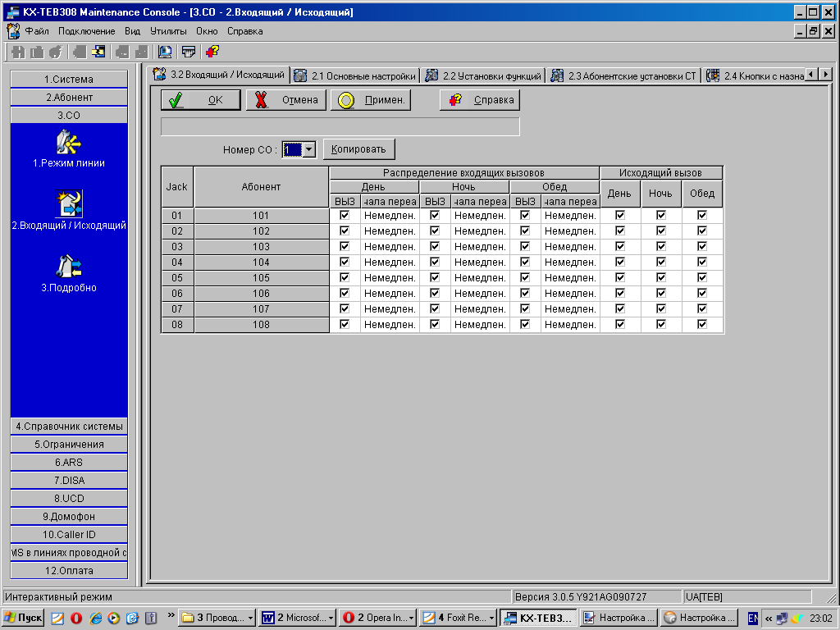Click the computer monitor toolbar icon
840x630 pixels.
pyautogui.click(x=165, y=52)
